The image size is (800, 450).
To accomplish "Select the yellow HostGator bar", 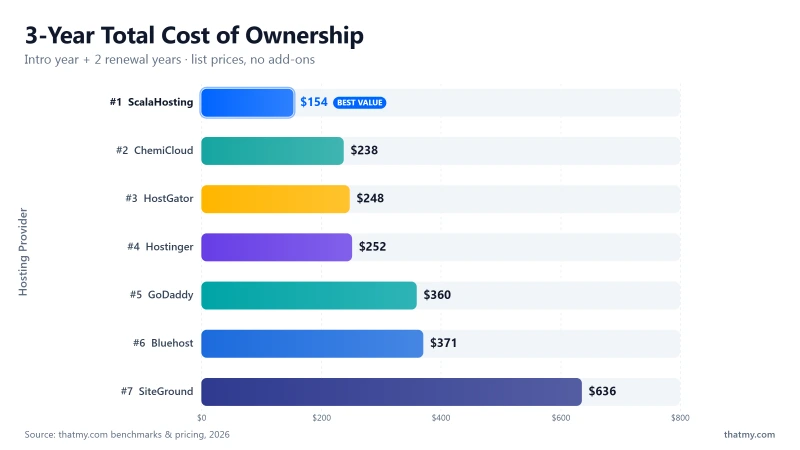I will tap(276, 199).
